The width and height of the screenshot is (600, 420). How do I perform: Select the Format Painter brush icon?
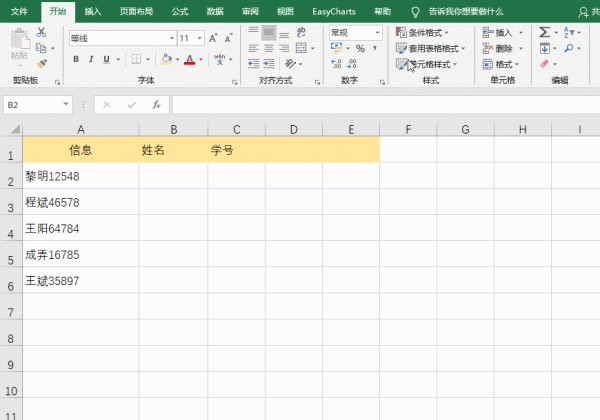tap(41, 62)
